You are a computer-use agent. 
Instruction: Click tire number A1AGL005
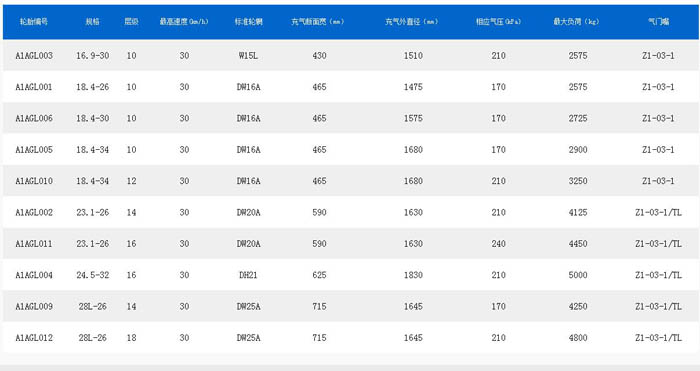point(34,150)
